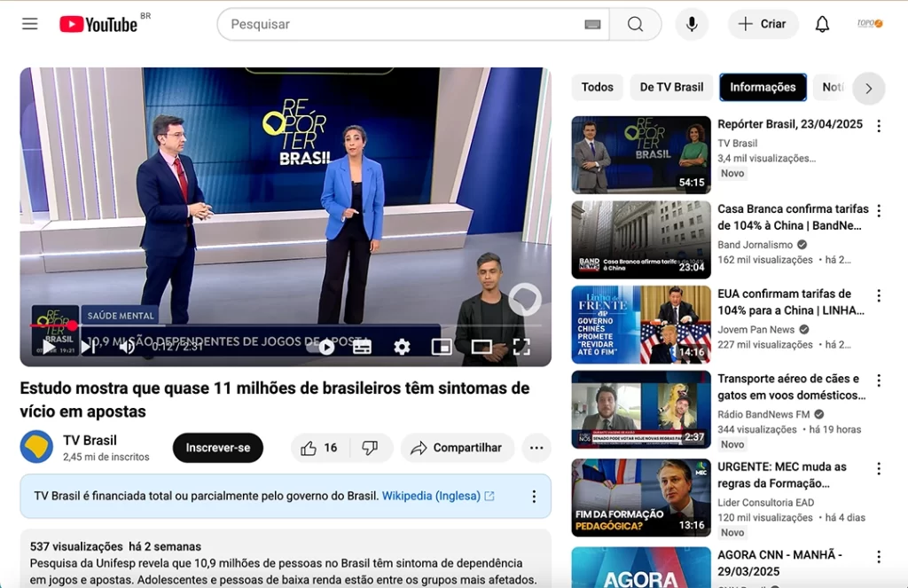Start voice search with the microphone

coord(692,24)
